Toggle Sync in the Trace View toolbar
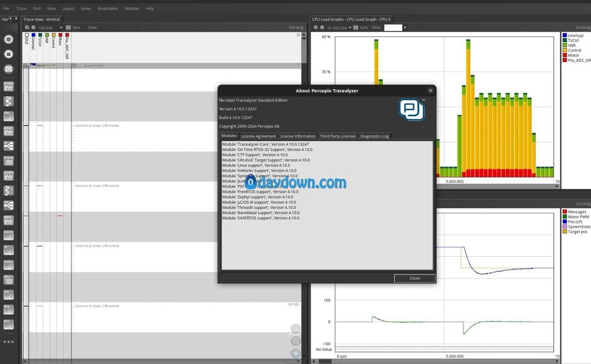This screenshot has width=591, height=364. point(73,28)
